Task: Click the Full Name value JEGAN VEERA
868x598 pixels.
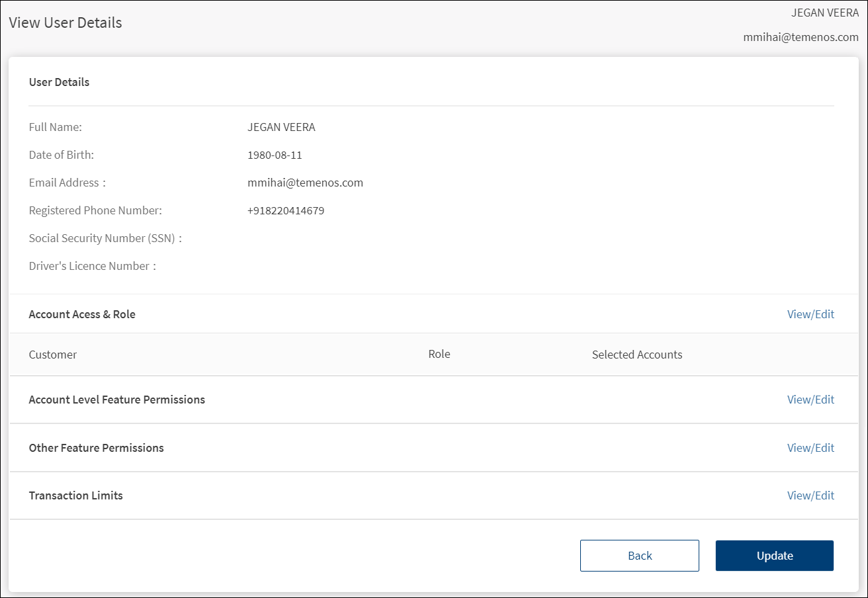Action: [281, 127]
